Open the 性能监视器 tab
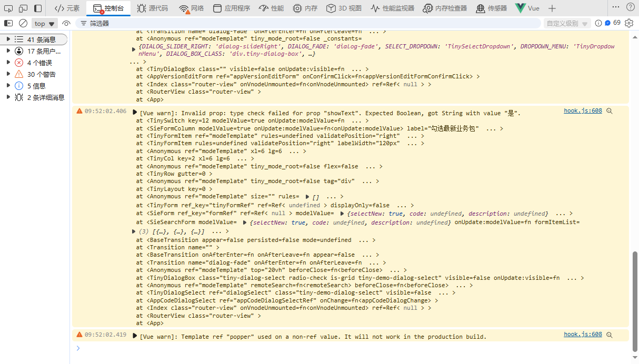Viewport: 639px width, 364px height. click(392, 8)
